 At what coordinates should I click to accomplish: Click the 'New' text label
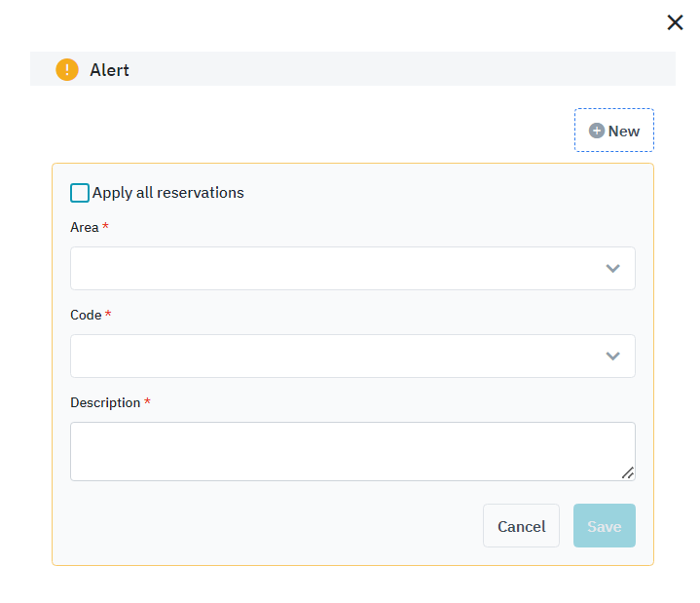click(x=624, y=132)
